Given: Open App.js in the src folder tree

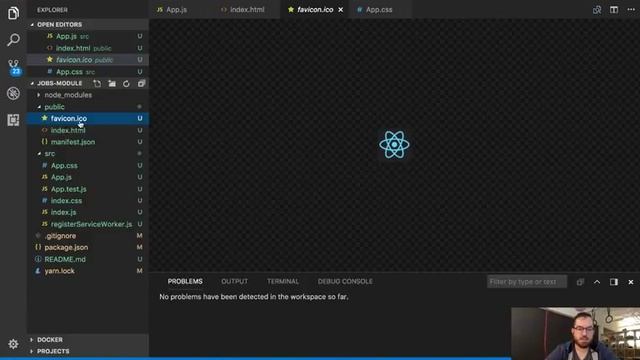Looking at the screenshot, I should (88, 177).
